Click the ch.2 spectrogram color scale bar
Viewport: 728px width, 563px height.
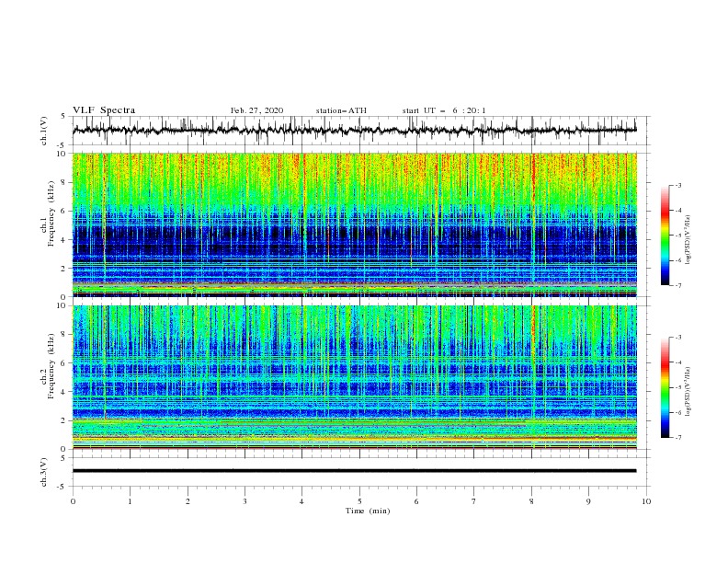click(x=665, y=387)
